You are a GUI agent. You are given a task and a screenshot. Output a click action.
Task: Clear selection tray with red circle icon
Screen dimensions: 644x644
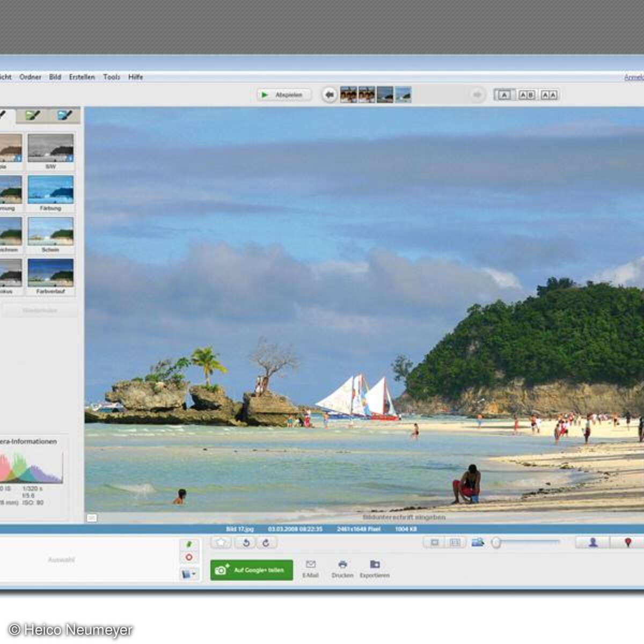tap(189, 558)
